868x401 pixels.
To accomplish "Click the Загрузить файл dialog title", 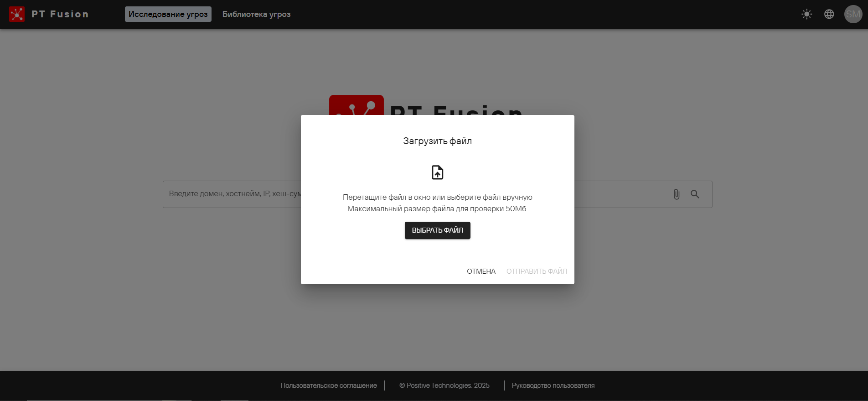I will click(437, 141).
